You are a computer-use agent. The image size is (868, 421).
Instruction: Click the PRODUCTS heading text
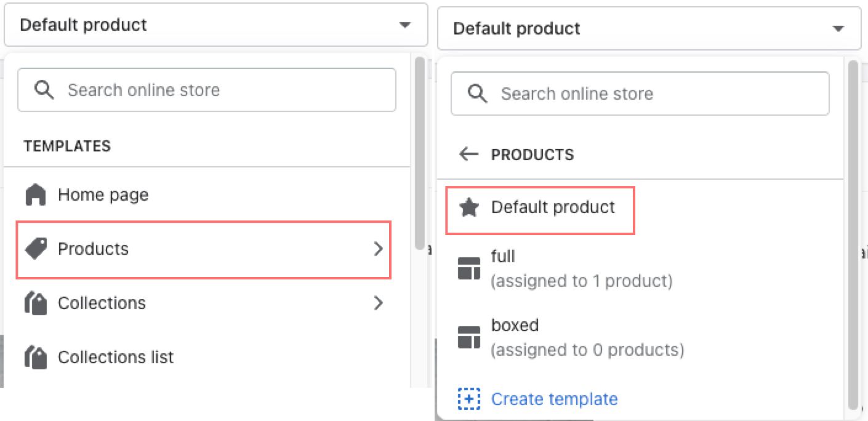point(532,154)
